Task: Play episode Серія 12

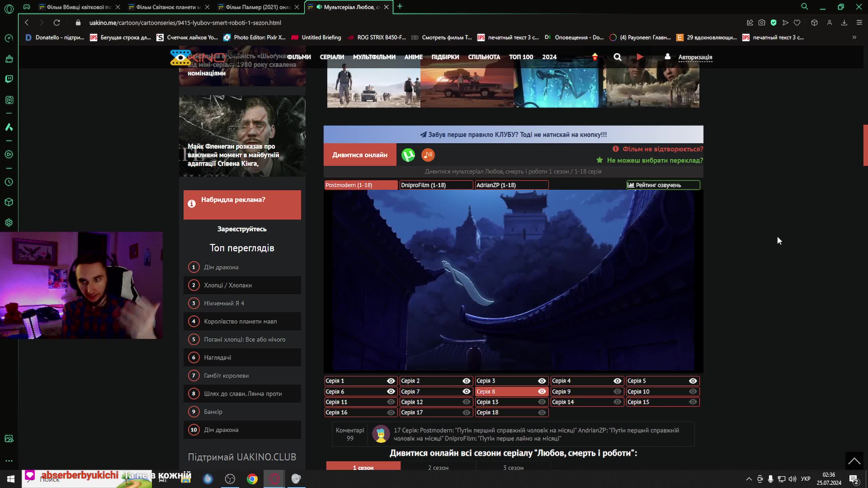Action: tap(436, 402)
